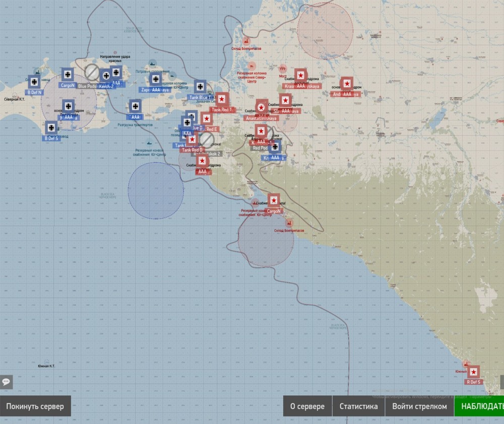Click the disabled Red Podskok 2 circle icon

206,140
